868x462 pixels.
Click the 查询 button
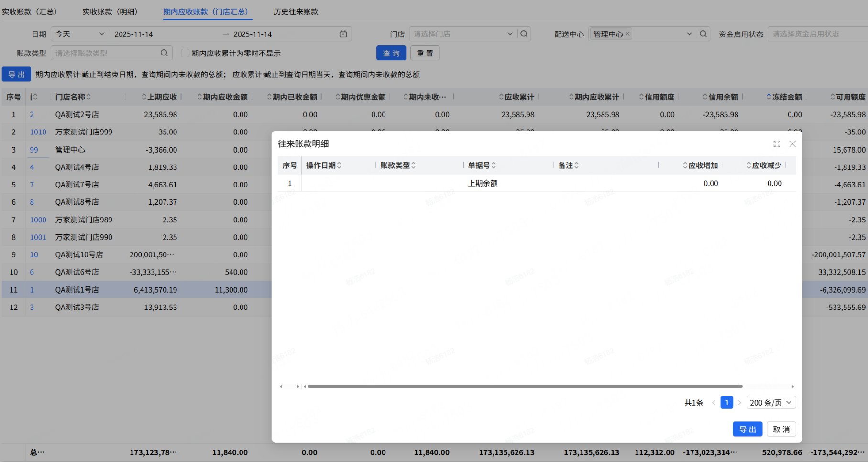391,53
